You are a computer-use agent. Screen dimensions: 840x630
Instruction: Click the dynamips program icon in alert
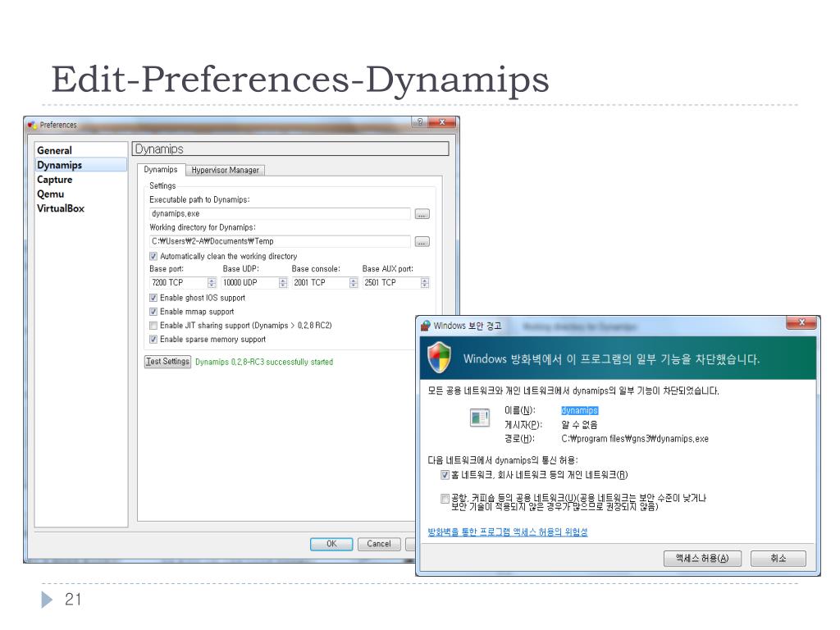click(479, 418)
